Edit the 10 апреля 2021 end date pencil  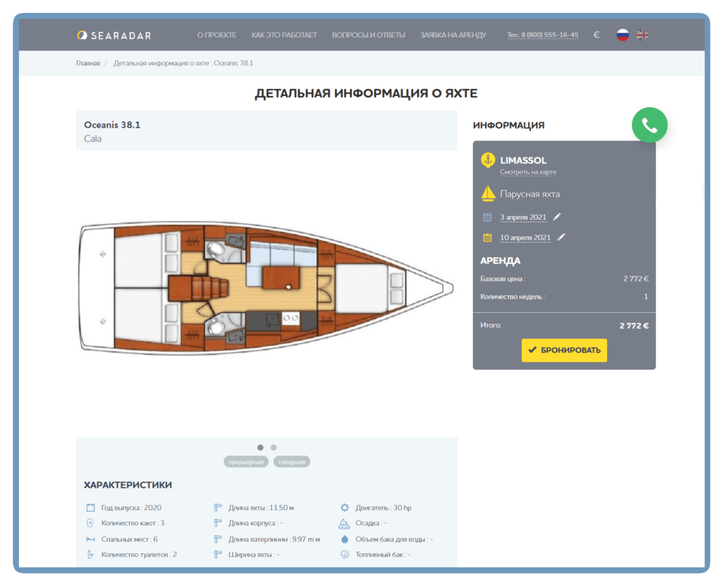click(x=561, y=237)
